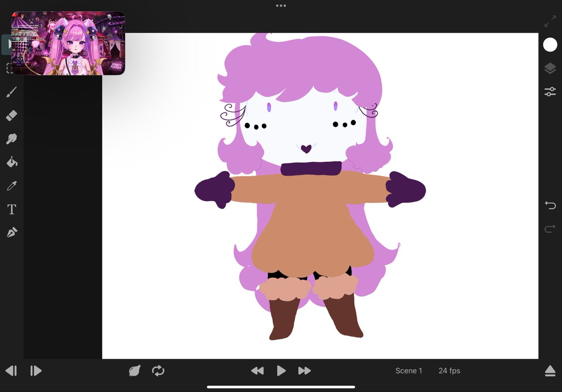The image size is (562, 392).
Task: Open the three-dot multitasking menu
Action: click(281, 6)
